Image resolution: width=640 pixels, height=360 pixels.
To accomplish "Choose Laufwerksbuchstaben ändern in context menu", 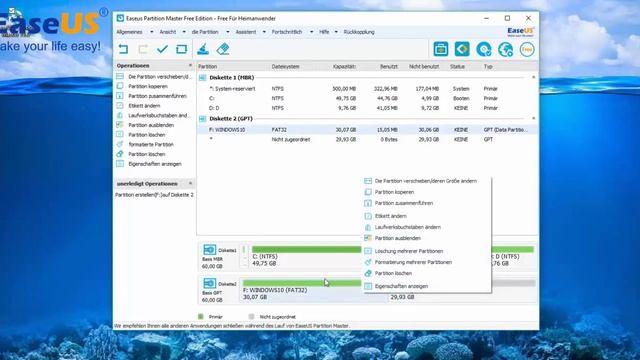I will (408, 227).
